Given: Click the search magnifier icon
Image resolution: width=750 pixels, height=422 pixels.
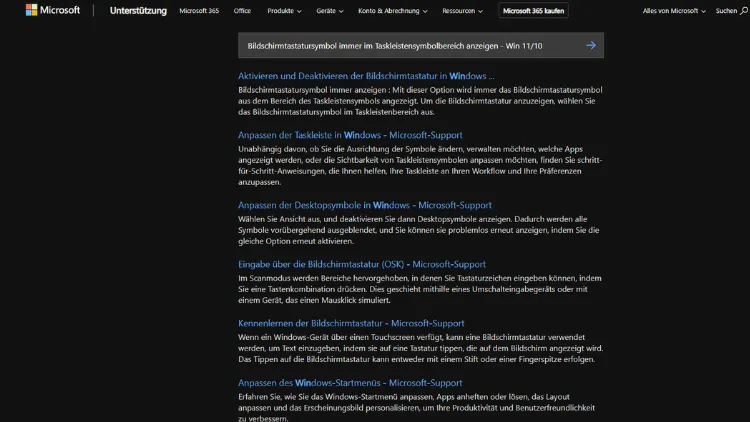Looking at the screenshot, I should [744, 11].
